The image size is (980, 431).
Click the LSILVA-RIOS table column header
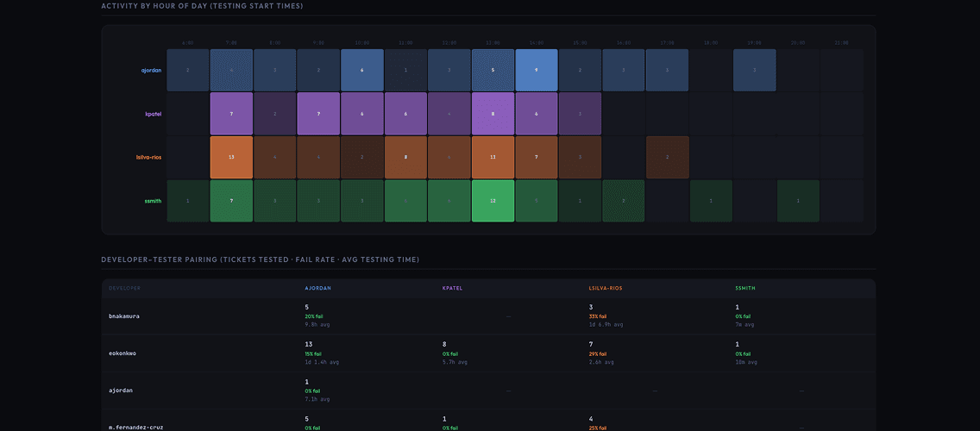pyautogui.click(x=606, y=289)
